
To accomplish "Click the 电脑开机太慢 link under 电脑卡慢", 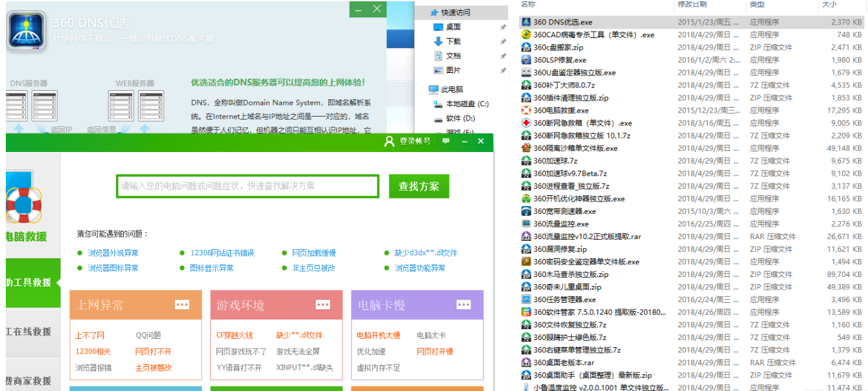I will click(x=379, y=335).
